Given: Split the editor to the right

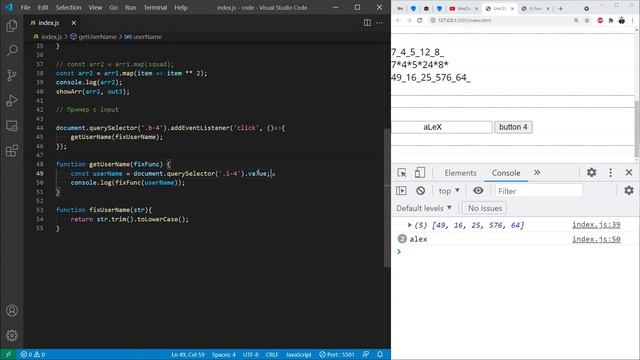Looking at the screenshot, I should point(367,23).
